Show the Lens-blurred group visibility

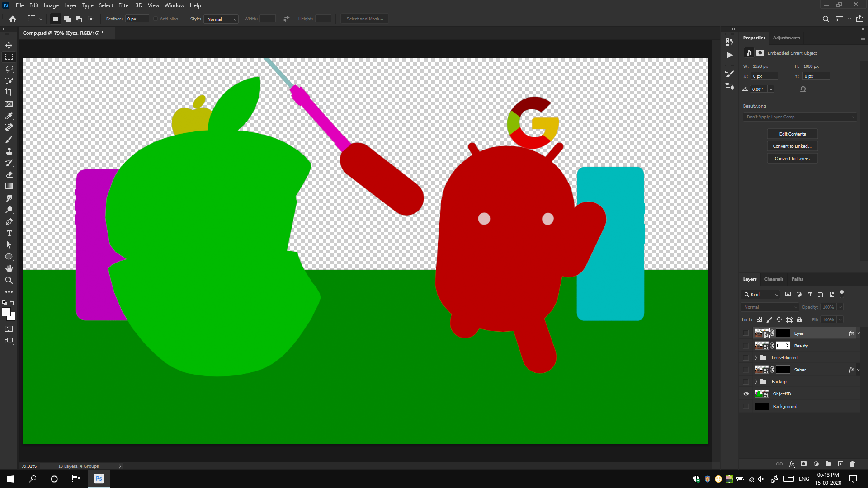click(746, 357)
